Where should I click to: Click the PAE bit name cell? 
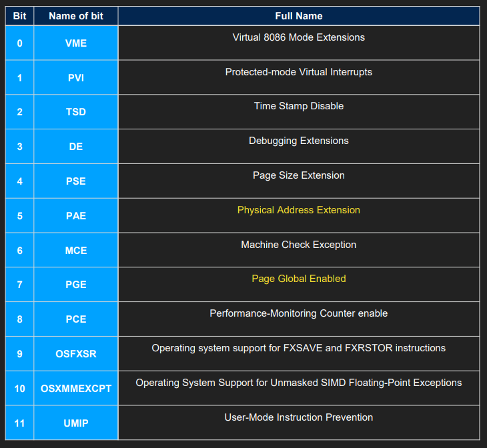76,216
